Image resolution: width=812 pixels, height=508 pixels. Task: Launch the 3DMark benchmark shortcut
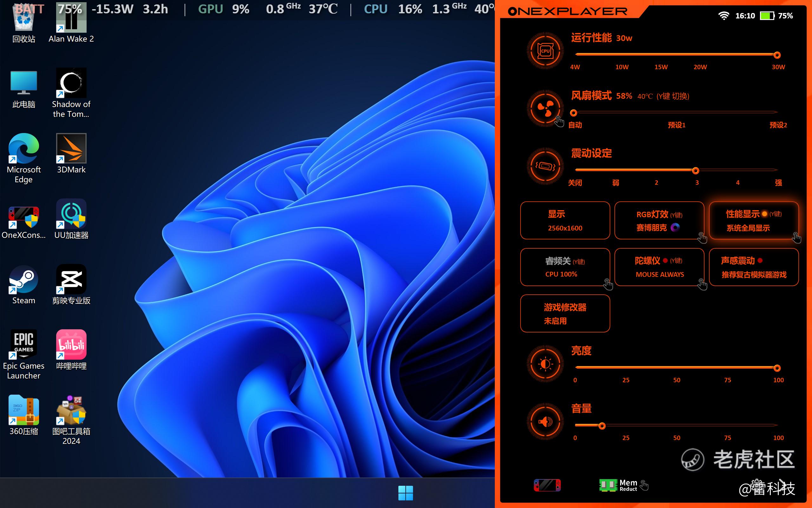click(x=71, y=154)
